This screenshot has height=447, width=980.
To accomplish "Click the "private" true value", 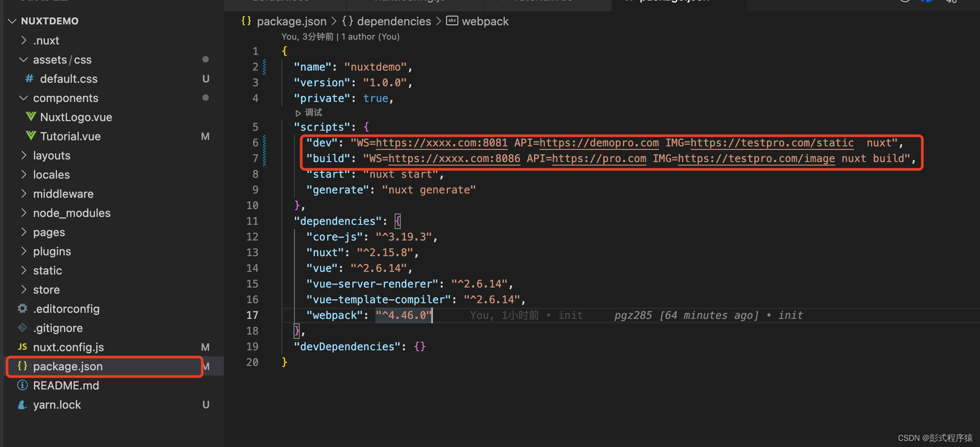I will click(375, 98).
